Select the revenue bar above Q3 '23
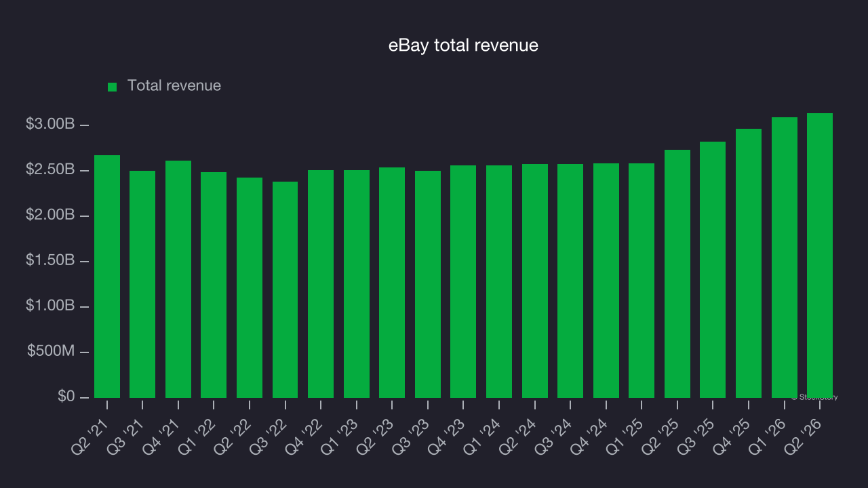Viewport: 868px width, 488px height. (x=428, y=284)
